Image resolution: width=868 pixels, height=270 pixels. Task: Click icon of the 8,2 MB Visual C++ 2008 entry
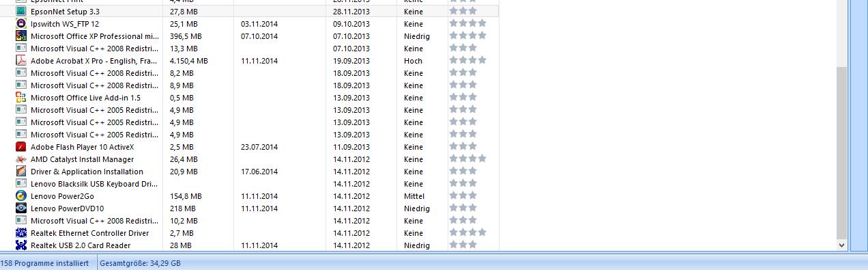pos(21,73)
